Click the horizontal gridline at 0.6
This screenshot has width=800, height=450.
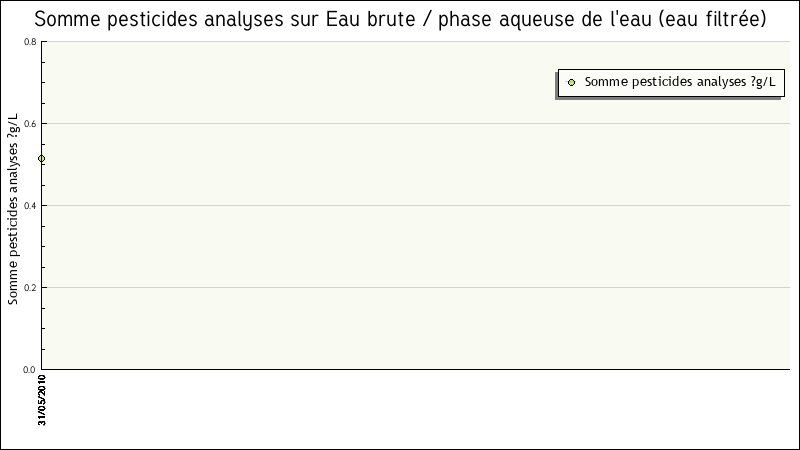(400, 124)
